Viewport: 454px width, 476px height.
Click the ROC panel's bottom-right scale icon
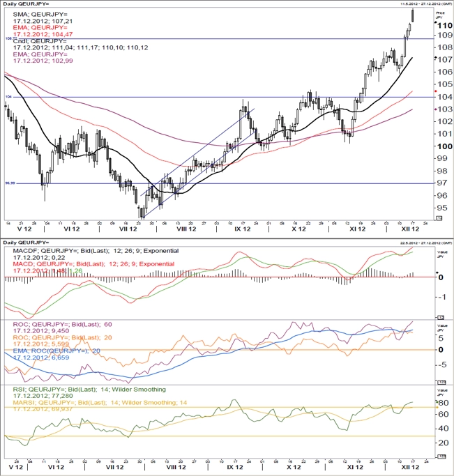441,382
